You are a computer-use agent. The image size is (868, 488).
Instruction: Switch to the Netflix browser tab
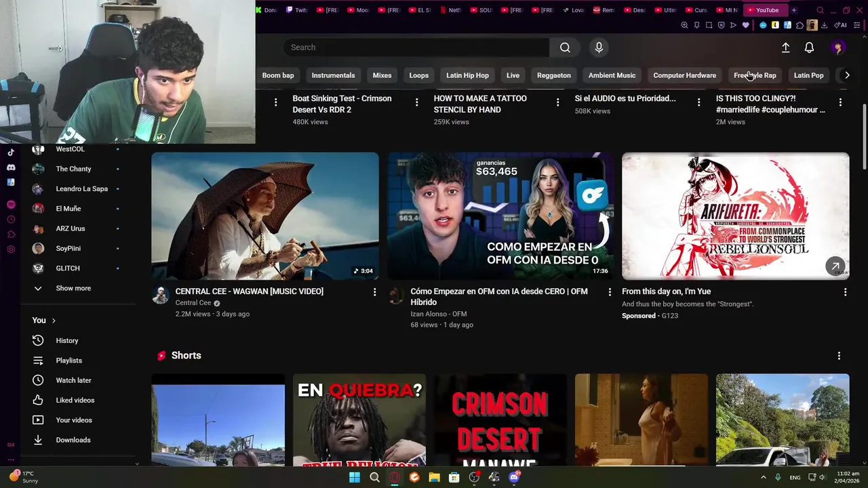451,10
